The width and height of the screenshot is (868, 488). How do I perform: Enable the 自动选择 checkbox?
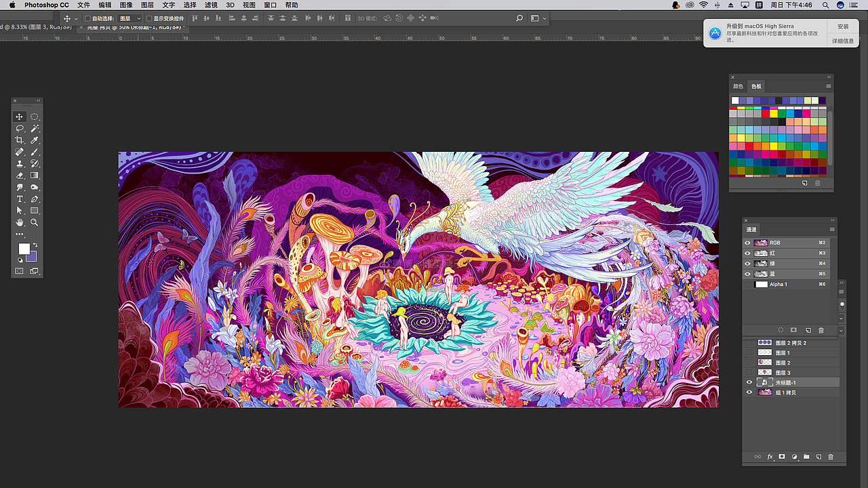(x=87, y=19)
